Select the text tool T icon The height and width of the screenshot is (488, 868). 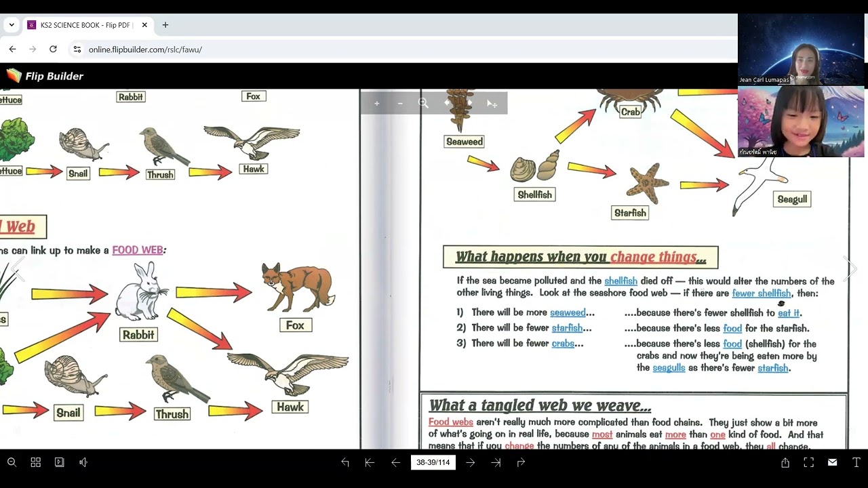[856, 462]
